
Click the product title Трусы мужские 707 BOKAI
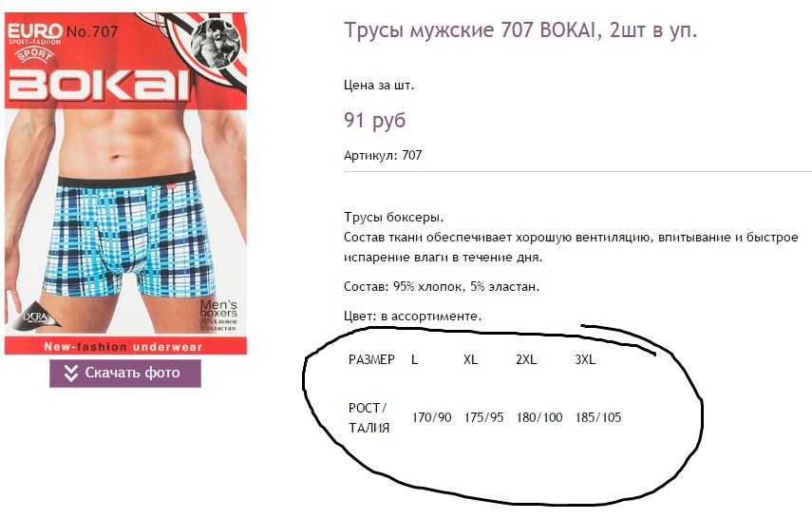[521, 30]
